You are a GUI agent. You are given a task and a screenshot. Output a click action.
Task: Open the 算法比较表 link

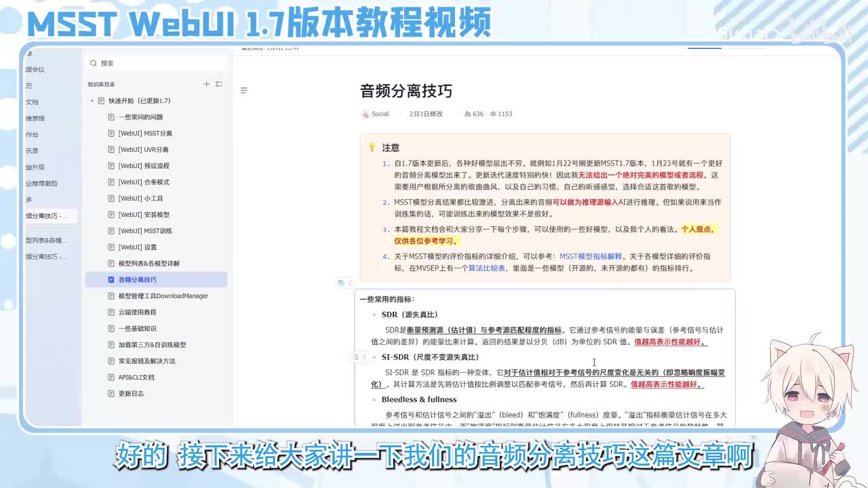click(487, 268)
